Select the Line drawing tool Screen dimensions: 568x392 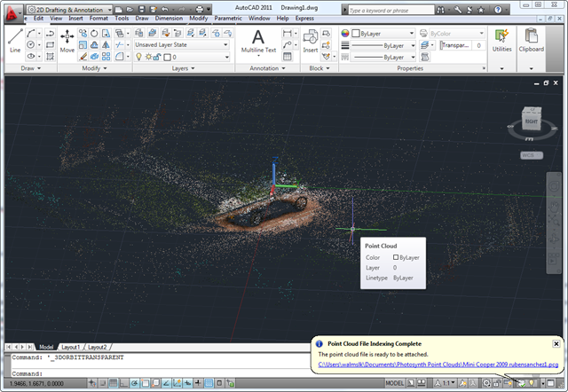pos(14,40)
